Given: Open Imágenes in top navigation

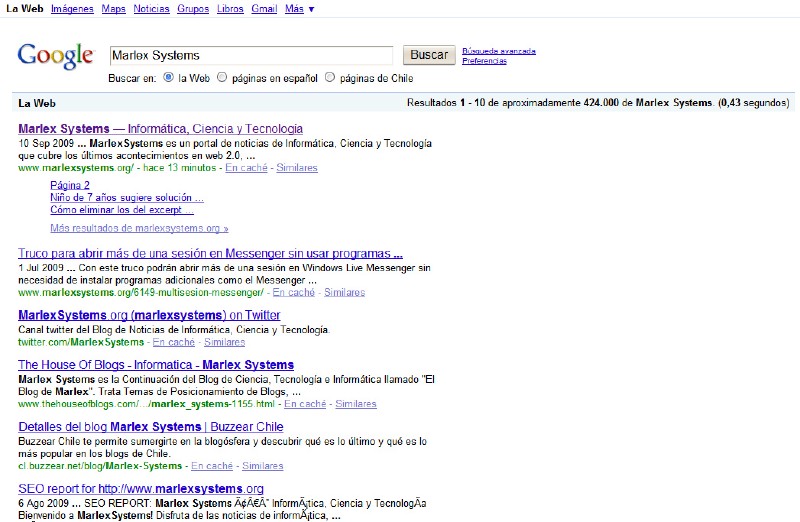Looking at the screenshot, I should [x=72, y=9].
